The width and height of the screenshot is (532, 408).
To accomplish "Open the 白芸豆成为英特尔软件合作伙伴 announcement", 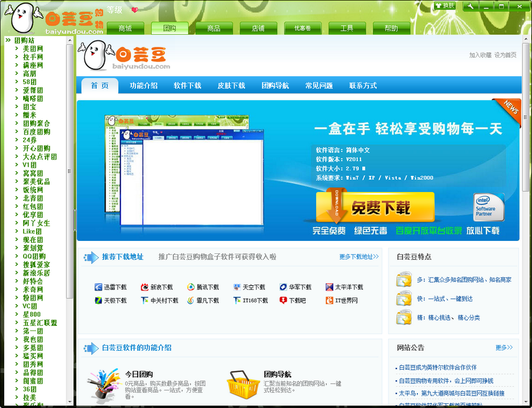I will (437, 367).
